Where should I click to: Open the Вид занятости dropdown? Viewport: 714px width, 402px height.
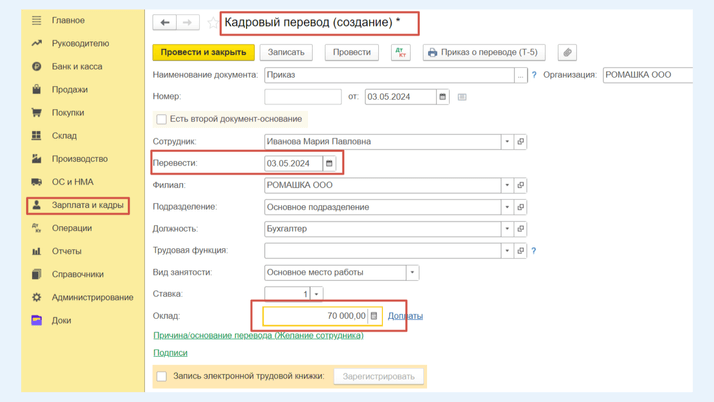click(x=412, y=272)
